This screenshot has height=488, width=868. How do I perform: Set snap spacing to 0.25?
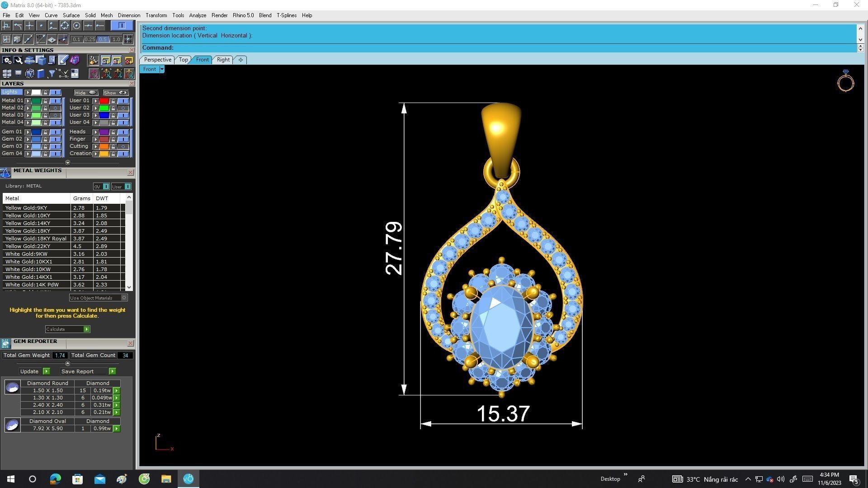[x=90, y=39]
